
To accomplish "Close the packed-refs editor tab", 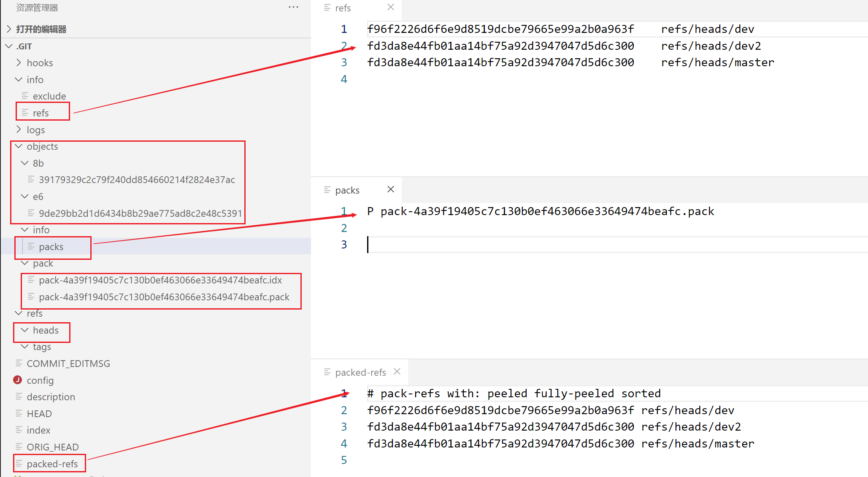I will pyautogui.click(x=397, y=372).
